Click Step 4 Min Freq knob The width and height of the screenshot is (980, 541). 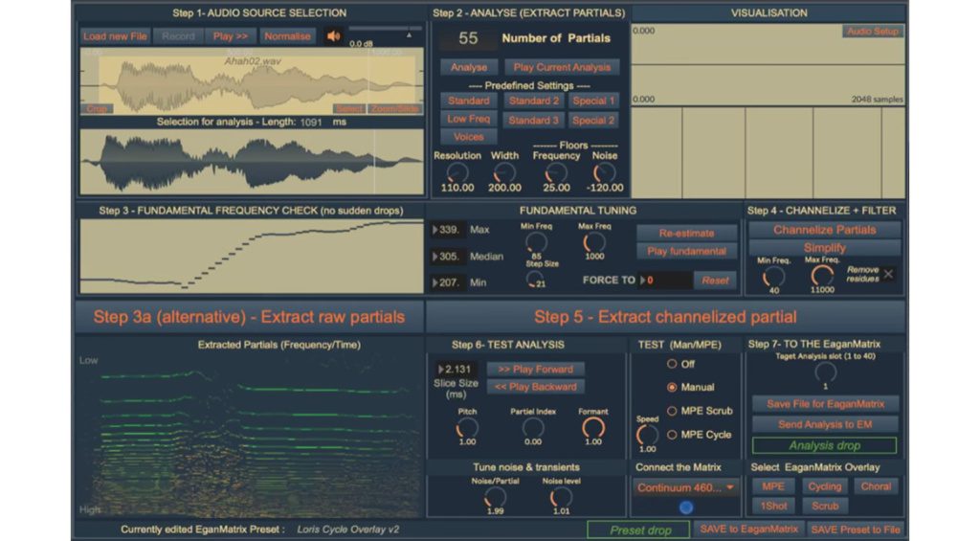click(773, 275)
